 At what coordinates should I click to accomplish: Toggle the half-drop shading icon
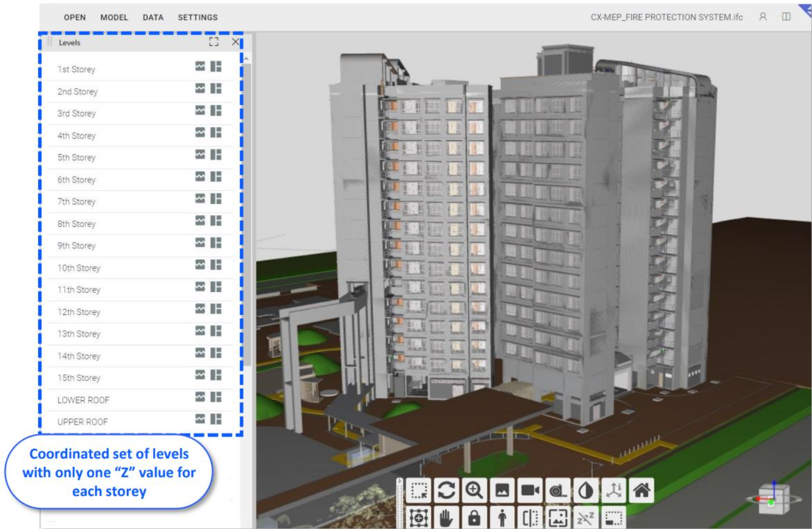[x=585, y=491]
